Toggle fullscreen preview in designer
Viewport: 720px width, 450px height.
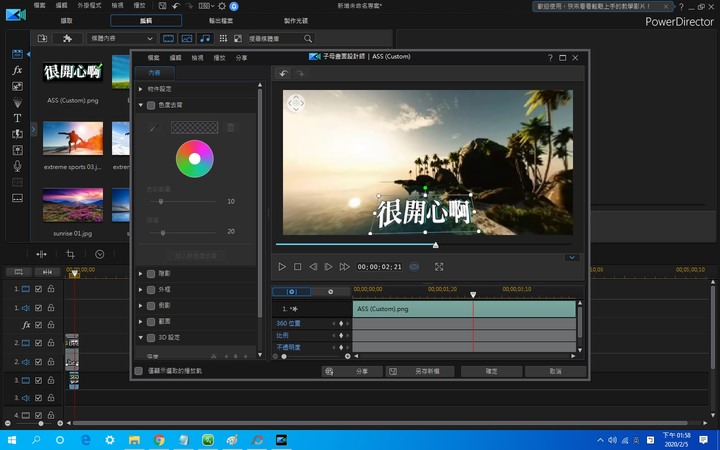439,267
